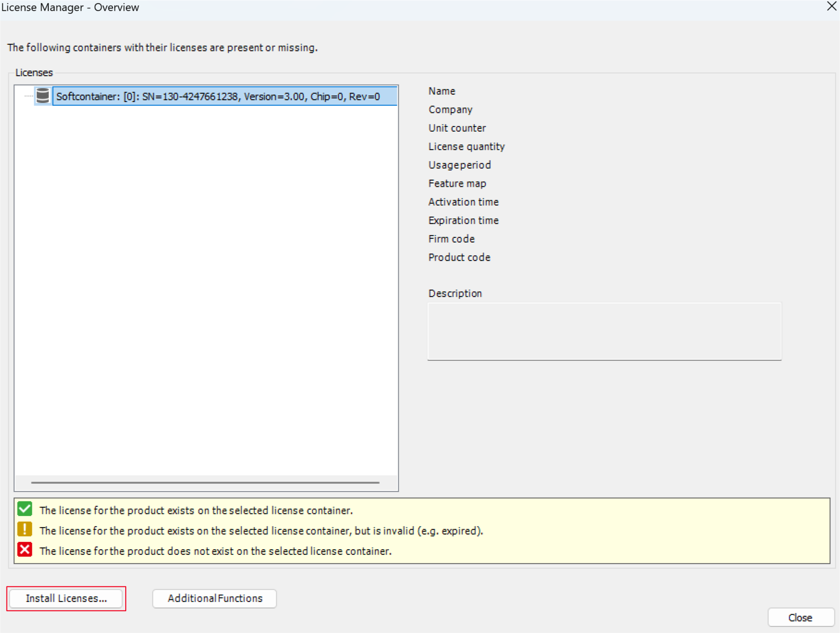Screen dimensions: 840x633
Task: Select the Softcontainer SN=130-4247661238 tree row
Action: point(225,96)
